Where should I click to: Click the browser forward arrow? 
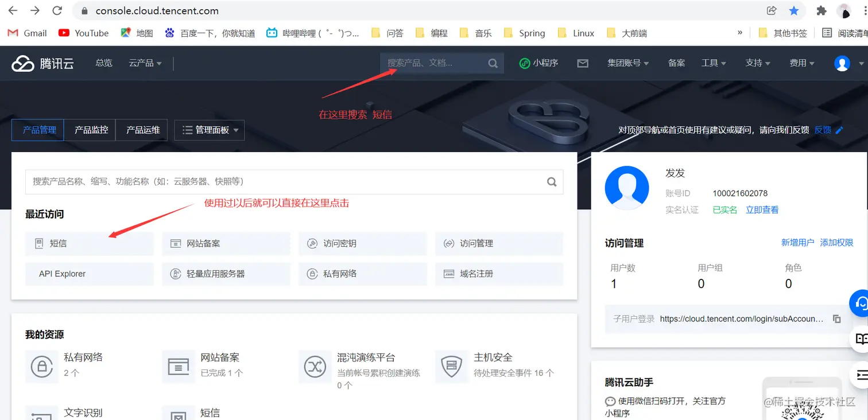tap(35, 11)
